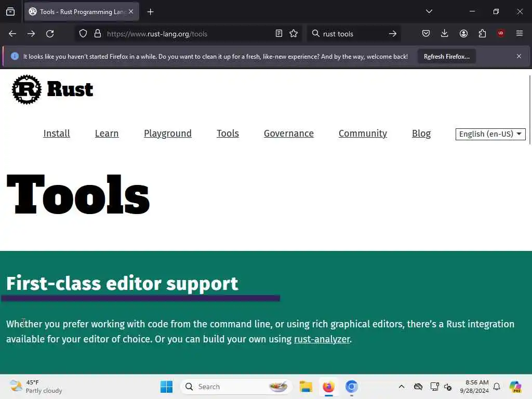Image resolution: width=532 pixels, height=399 pixels.
Task: Click the Firefox View icon
Action: click(10, 11)
